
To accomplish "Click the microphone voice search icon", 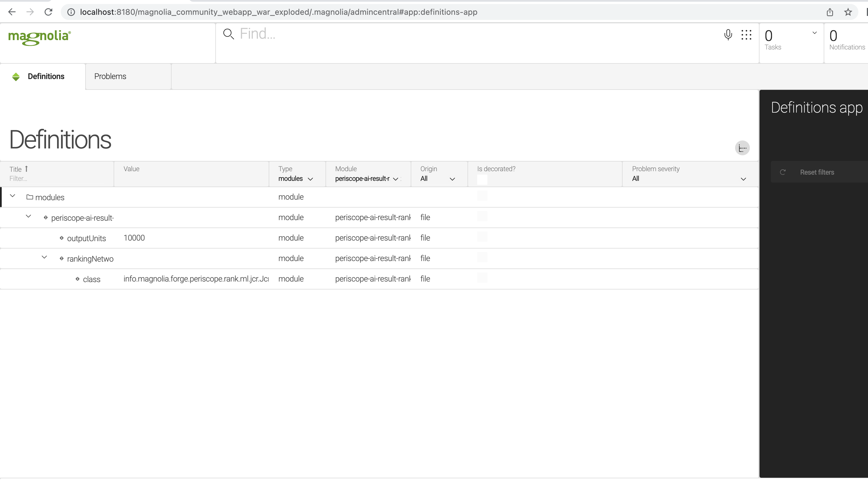I will point(728,34).
